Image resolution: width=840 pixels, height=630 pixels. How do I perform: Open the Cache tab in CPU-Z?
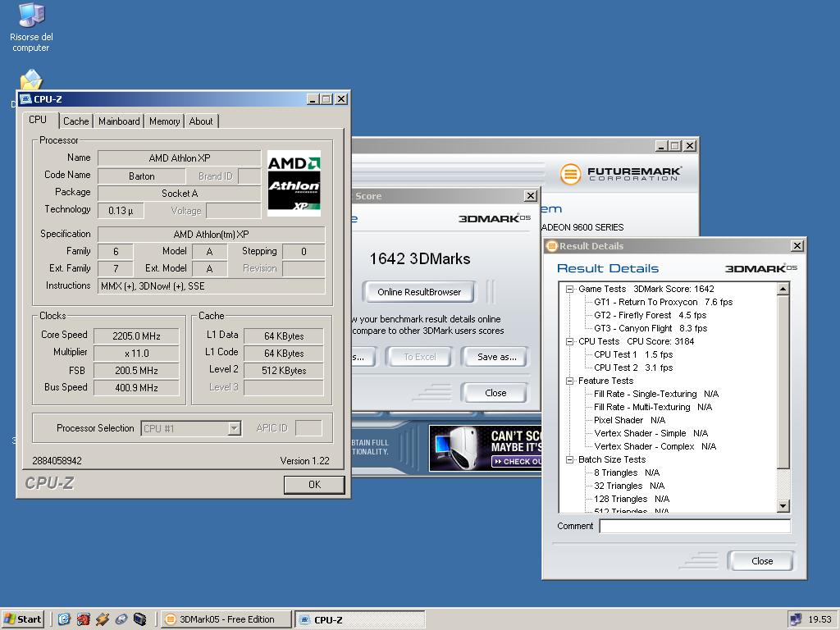[76, 121]
